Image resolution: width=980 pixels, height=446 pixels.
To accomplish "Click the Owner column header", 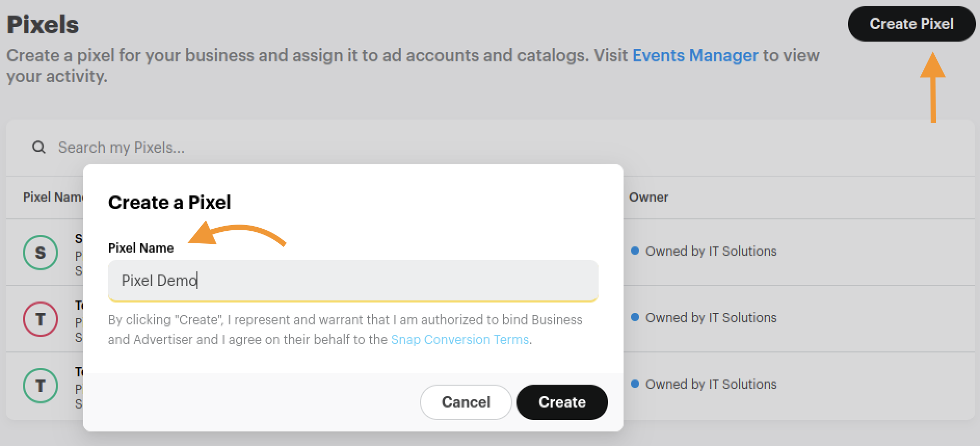I will point(648,197).
